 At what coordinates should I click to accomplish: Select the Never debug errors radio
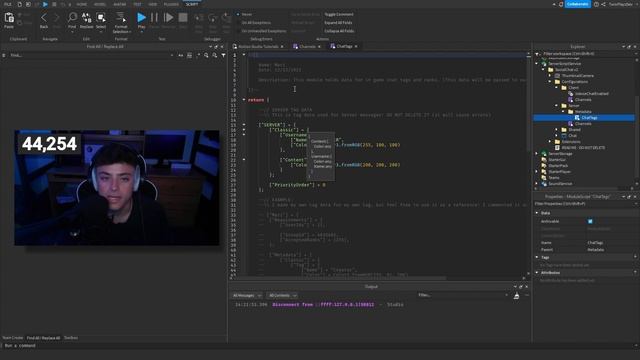click(x=238, y=14)
